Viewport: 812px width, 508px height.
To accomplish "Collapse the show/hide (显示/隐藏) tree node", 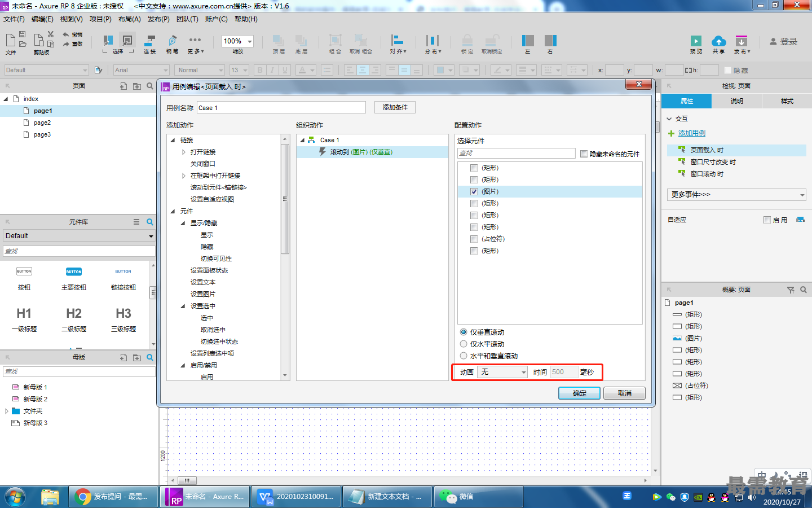I will [x=183, y=223].
